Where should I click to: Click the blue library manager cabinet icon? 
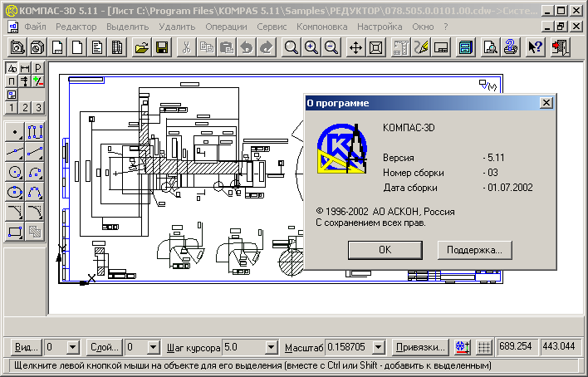point(465,47)
